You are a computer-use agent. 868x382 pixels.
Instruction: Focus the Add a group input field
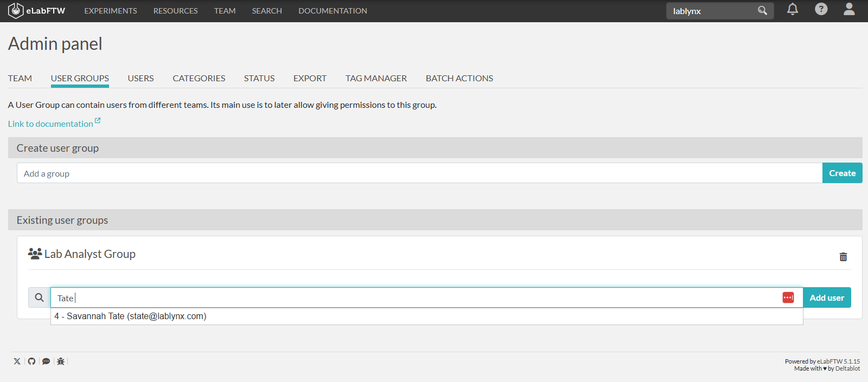pos(419,173)
